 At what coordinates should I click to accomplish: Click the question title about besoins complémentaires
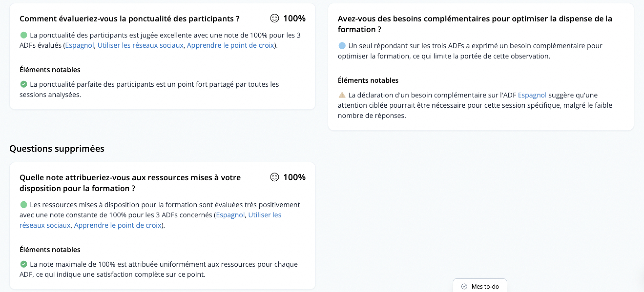[x=475, y=24]
